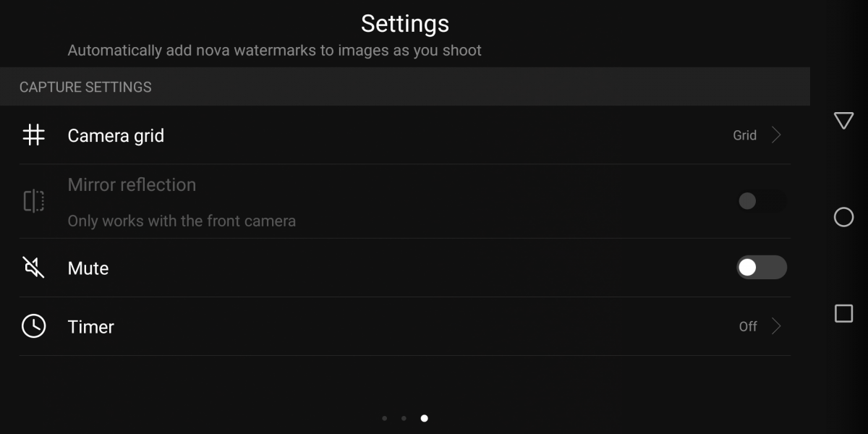
Task: Tap the Mirror reflection icon
Action: point(33,201)
